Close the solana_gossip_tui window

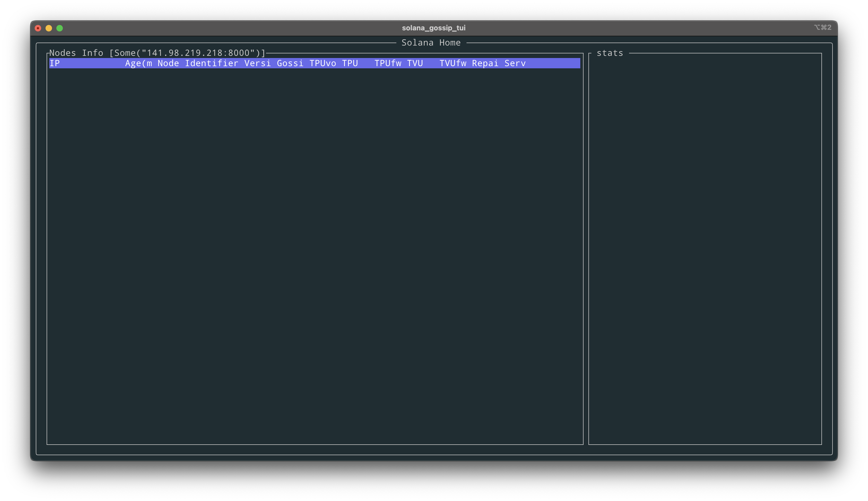tap(38, 28)
